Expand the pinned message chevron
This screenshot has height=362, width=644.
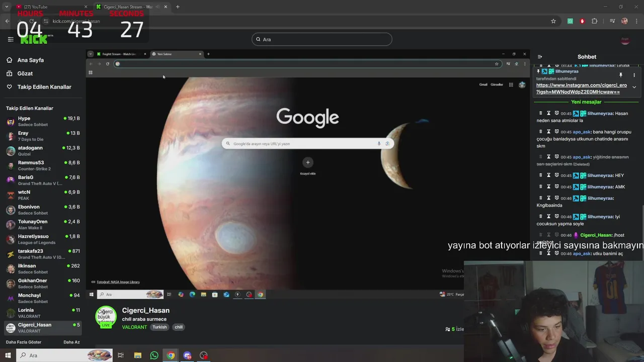coord(634,87)
